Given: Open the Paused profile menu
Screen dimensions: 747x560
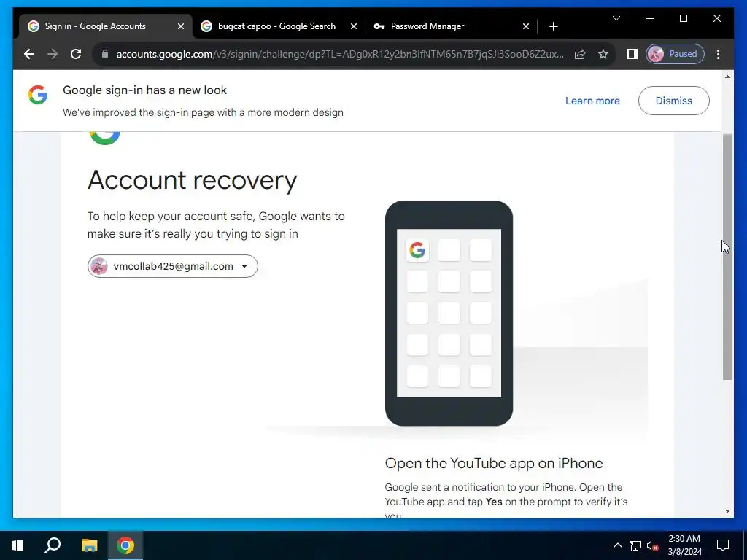Looking at the screenshot, I should pos(675,54).
